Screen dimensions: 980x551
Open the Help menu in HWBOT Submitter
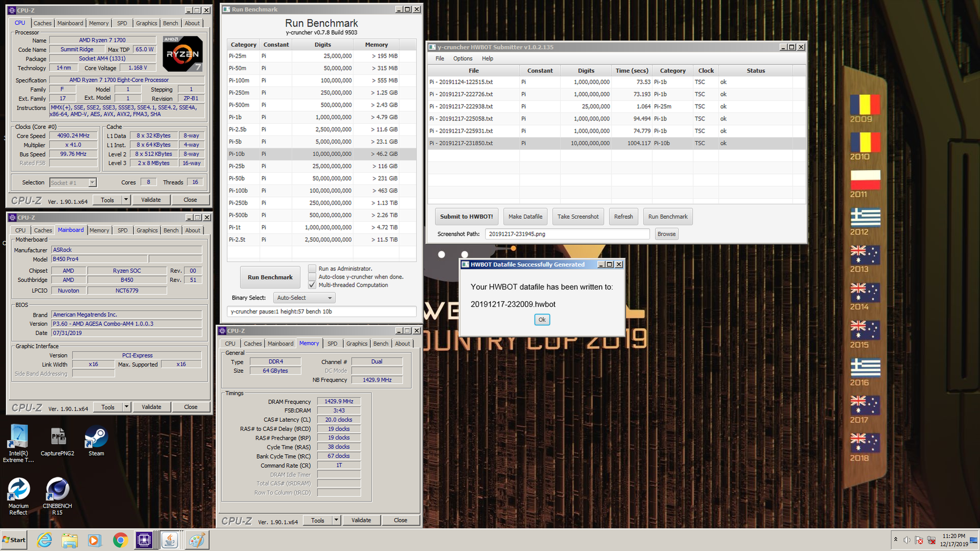click(487, 59)
